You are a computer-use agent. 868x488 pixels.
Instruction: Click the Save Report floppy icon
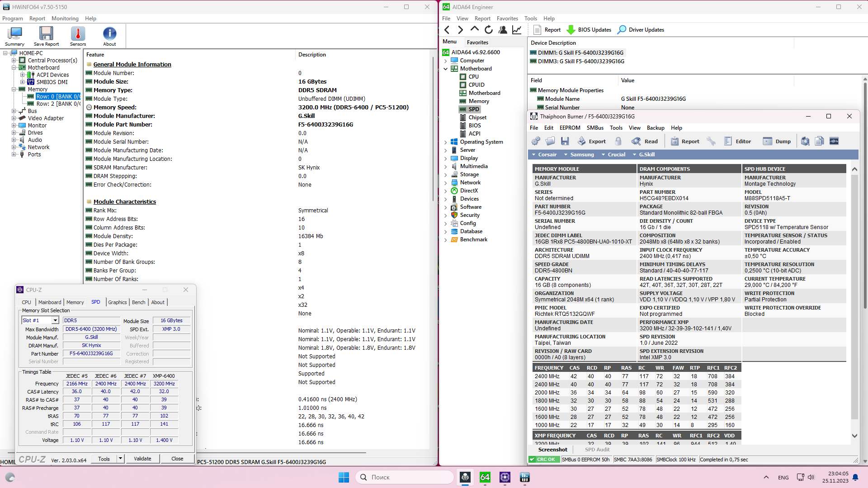pos(46,34)
